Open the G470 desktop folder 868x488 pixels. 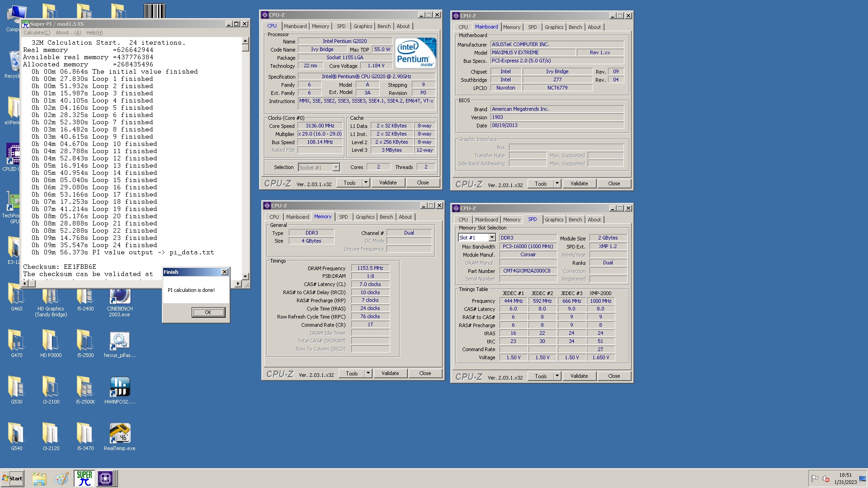(x=16, y=343)
